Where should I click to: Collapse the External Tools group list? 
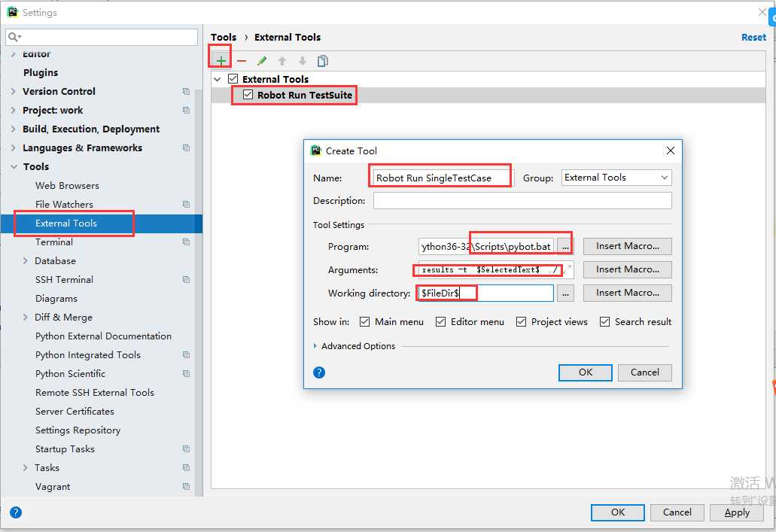(x=218, y=79)
